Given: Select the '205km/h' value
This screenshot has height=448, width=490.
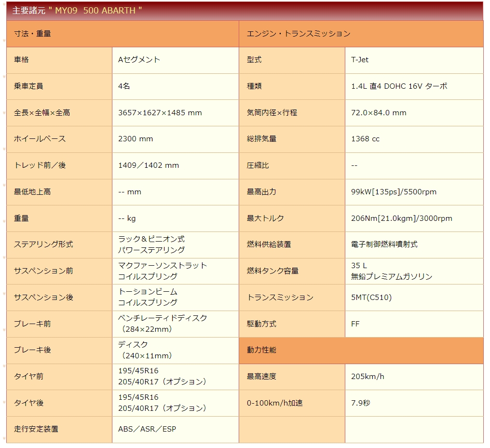Looking at the screenshot, I should point(367,377).
